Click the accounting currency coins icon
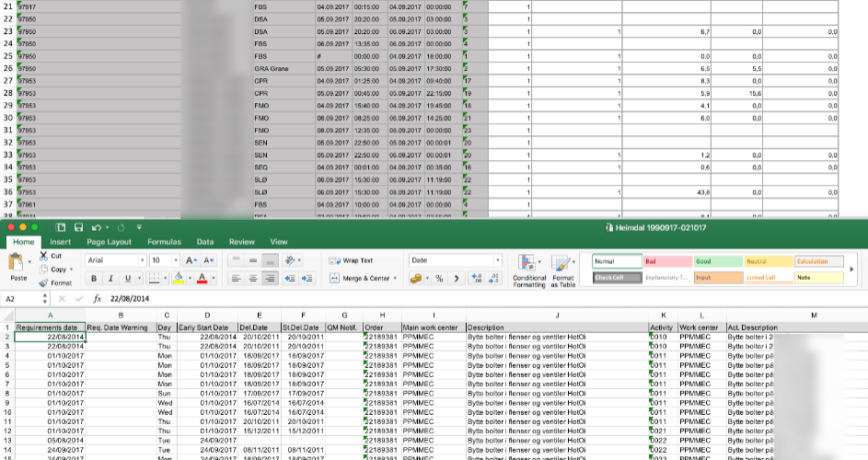Image resolution: width=868 pixels, height=460 pixels. 416,278
